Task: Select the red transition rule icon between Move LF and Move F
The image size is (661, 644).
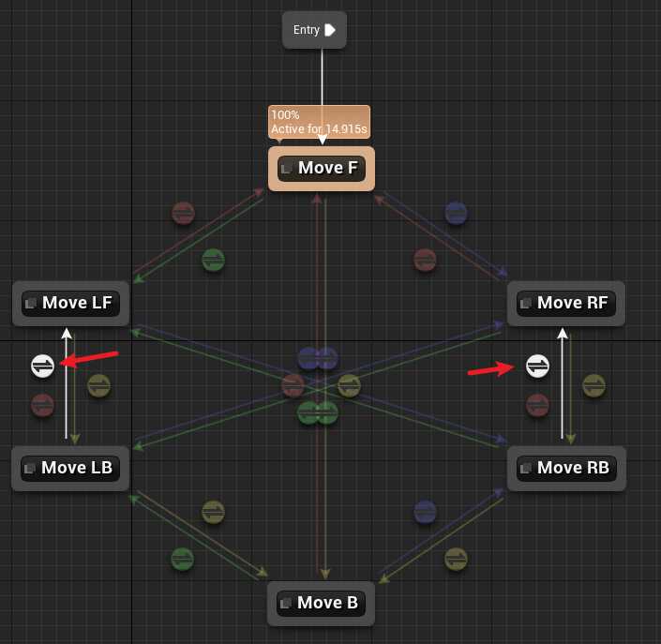Action: pyautogui.click(x=183, y=213)
